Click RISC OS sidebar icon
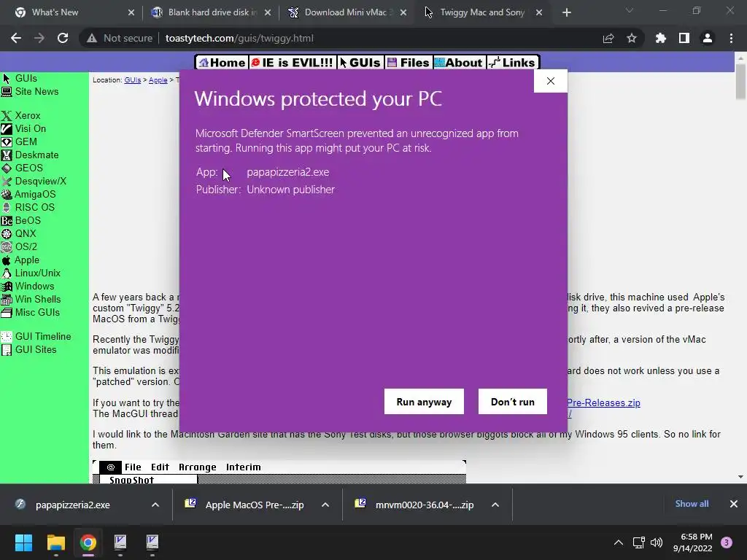The width and height of the screenshot is (747, 560). (6, 207)
